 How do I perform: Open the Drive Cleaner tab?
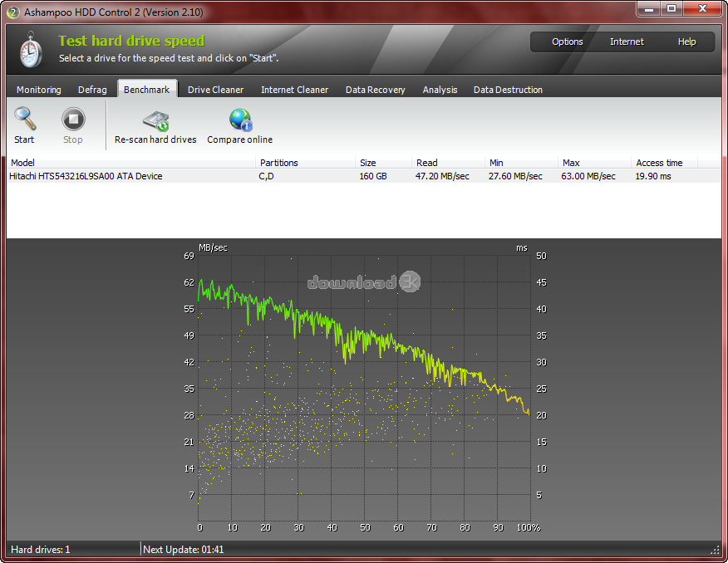click(215, 90)
